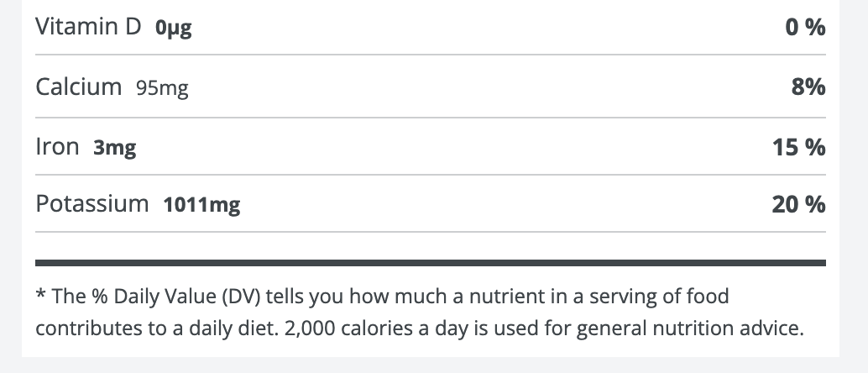Select the 0µg Vitamin D amount
Screen dimensions: 868x373
(173, 28)
